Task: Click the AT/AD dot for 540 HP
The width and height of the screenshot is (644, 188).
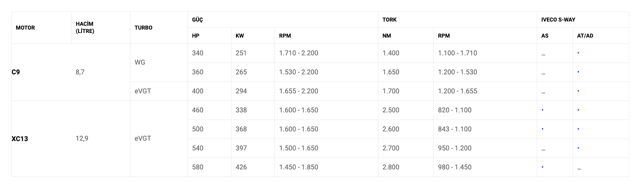Action: coord(578,148)
